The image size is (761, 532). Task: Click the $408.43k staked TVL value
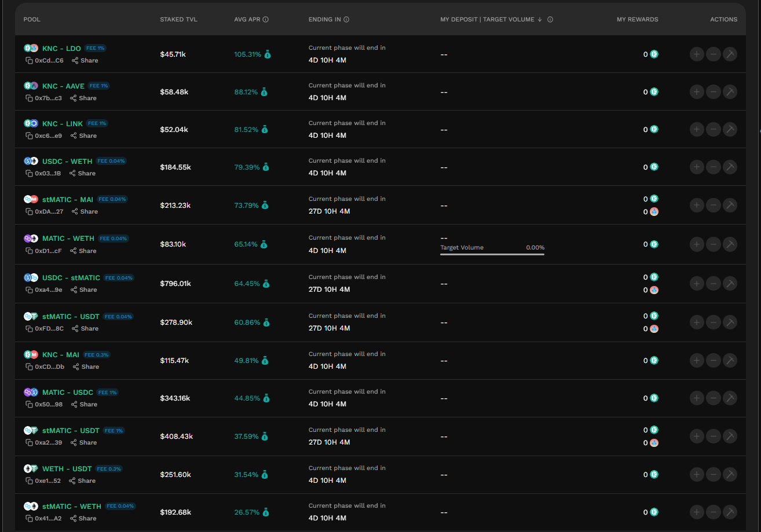[x=177, y=436]
